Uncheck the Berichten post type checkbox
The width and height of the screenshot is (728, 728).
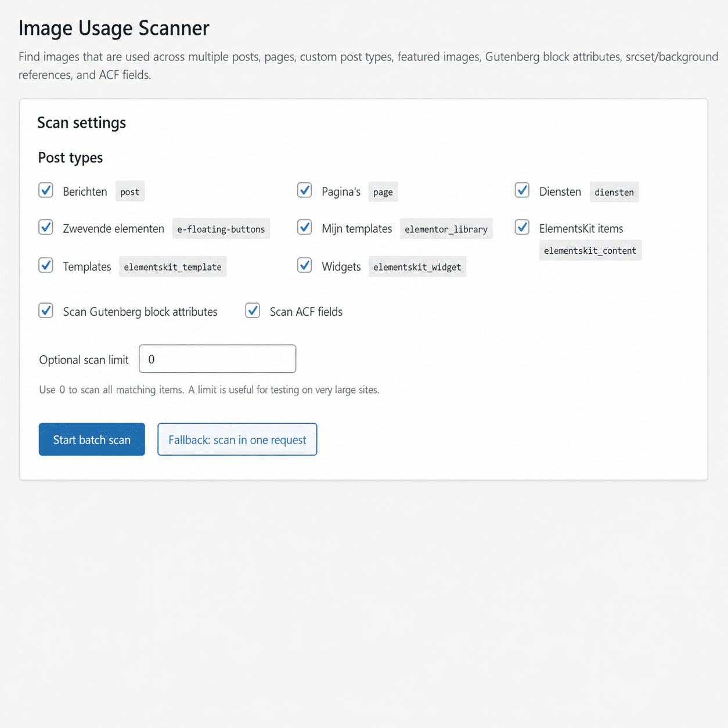(x=46, y=190)
